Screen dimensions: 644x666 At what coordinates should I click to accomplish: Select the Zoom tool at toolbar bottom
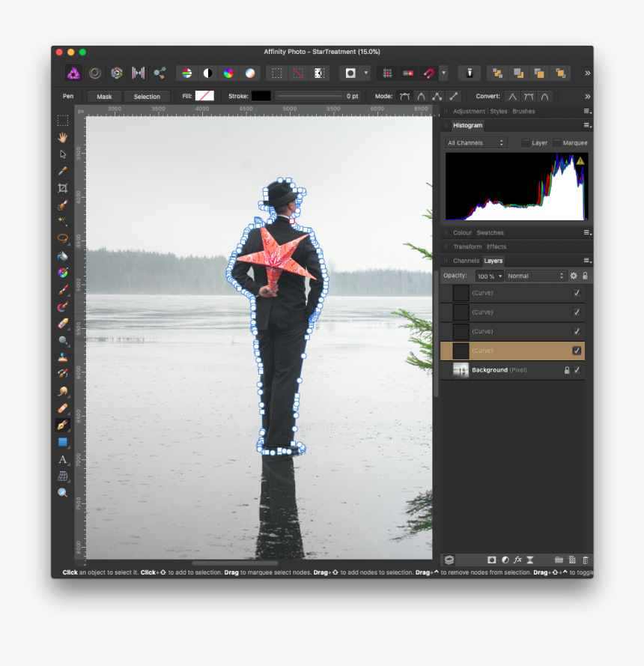tap(64, 492)
